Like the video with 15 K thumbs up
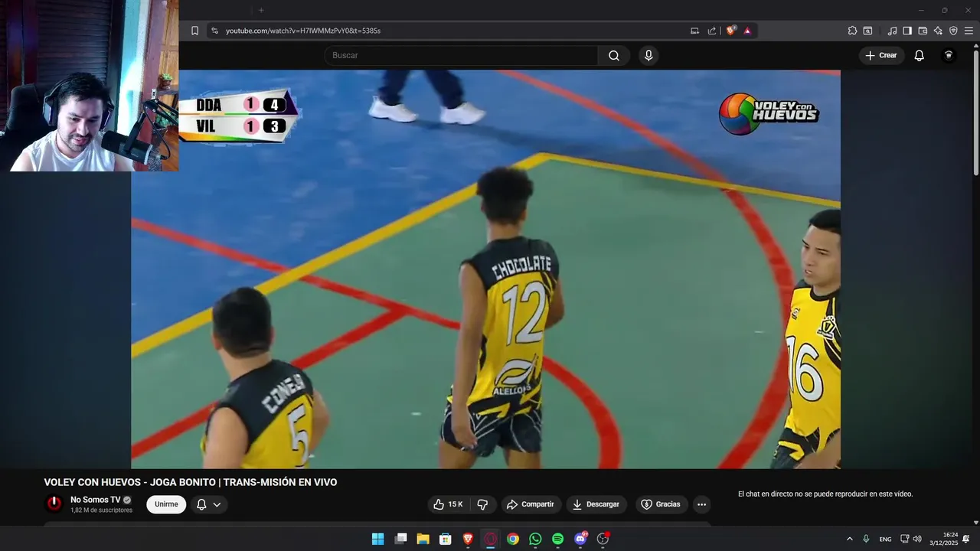 (x=448, y=504)
